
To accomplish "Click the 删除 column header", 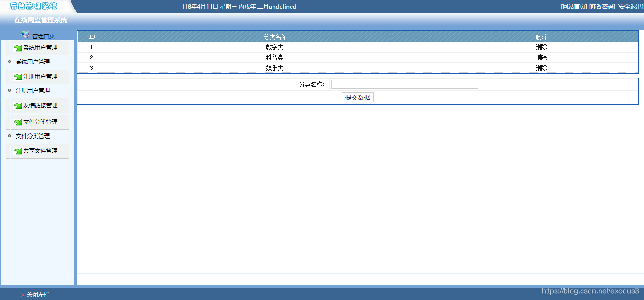I will tap(541, 37).
